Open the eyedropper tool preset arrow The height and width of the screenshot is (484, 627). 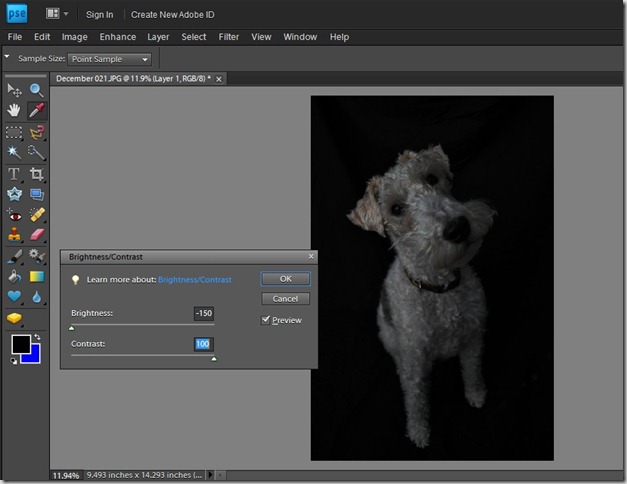(8, 58)
